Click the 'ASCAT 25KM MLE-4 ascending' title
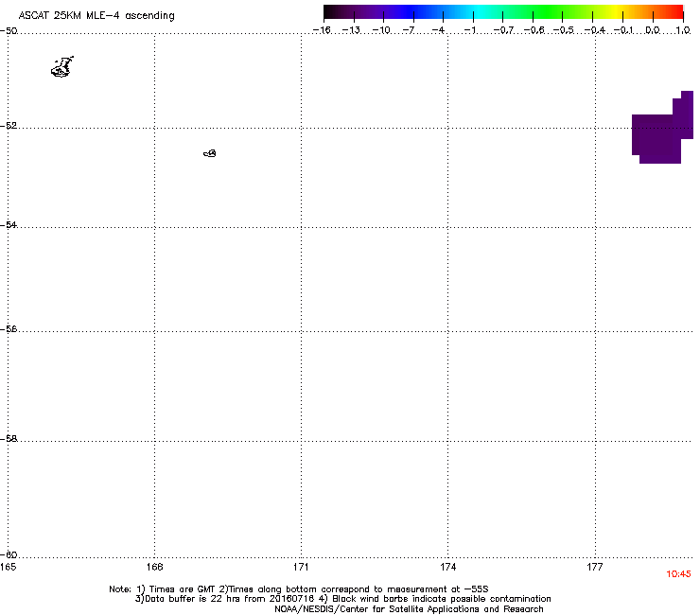The height and width of the screenshot is (615, 700). coord(96,16)
